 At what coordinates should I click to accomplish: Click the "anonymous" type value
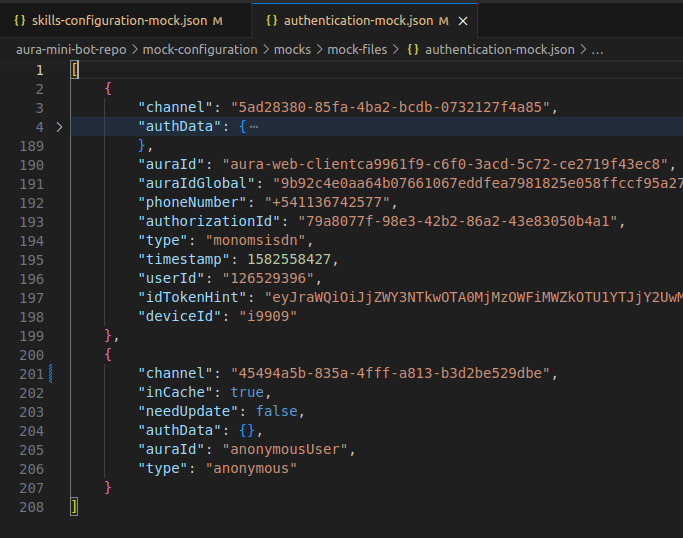(251, 468)
